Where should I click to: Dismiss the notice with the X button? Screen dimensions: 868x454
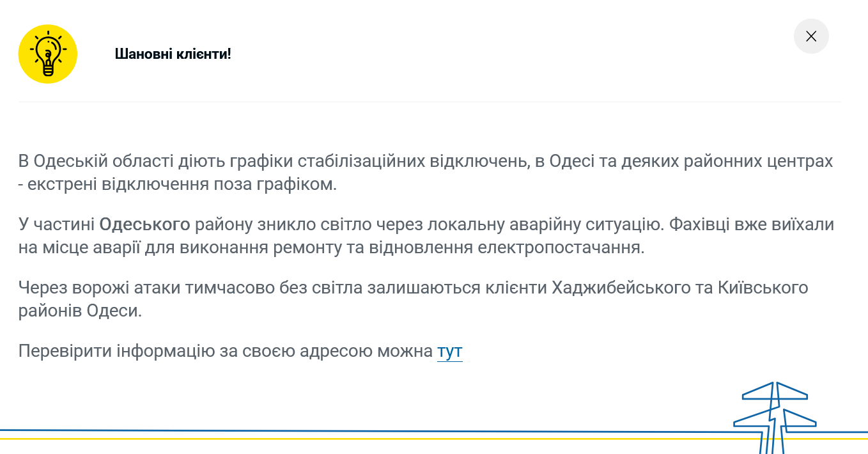tap(811, 36)
